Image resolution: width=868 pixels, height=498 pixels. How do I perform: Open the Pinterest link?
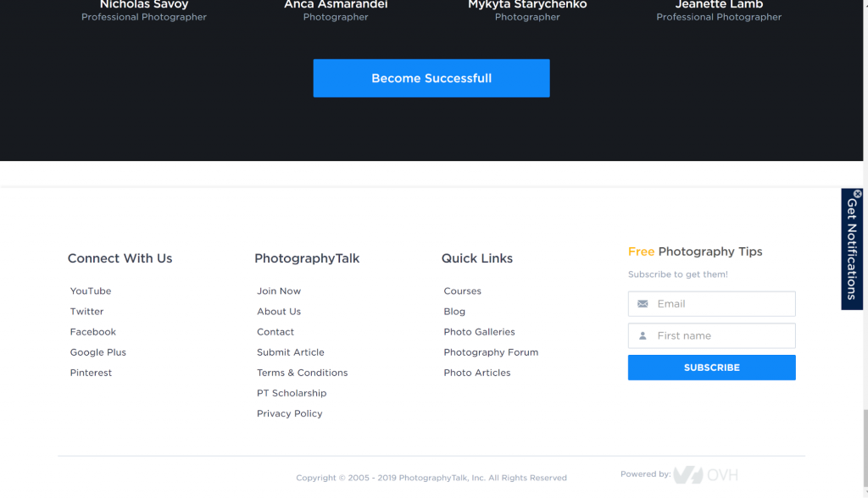tap(91, 373)
